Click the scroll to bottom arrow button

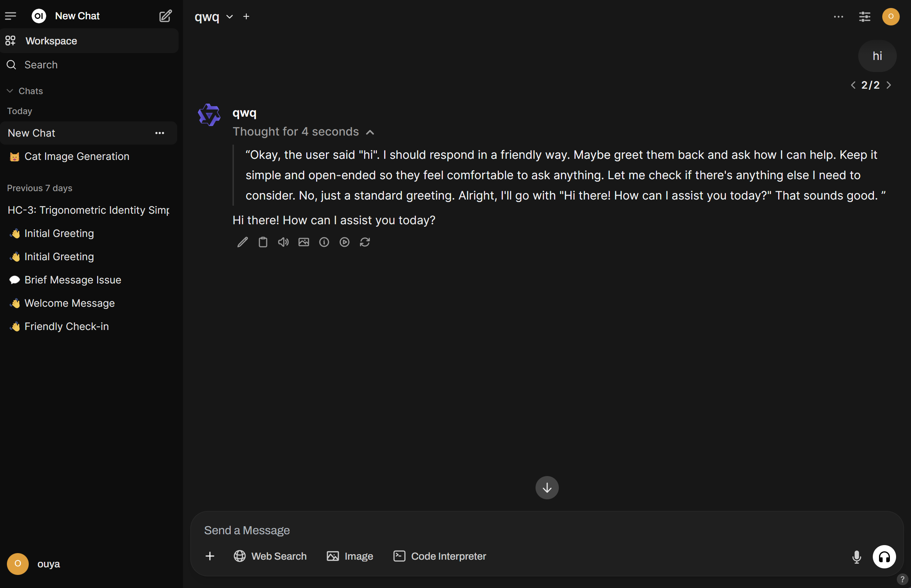(547, 488)
